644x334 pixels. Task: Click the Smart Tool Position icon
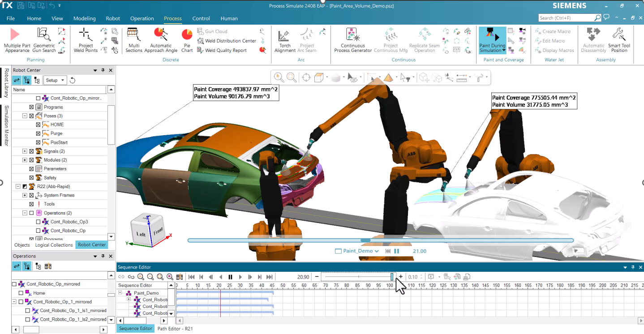click(619, 35)
